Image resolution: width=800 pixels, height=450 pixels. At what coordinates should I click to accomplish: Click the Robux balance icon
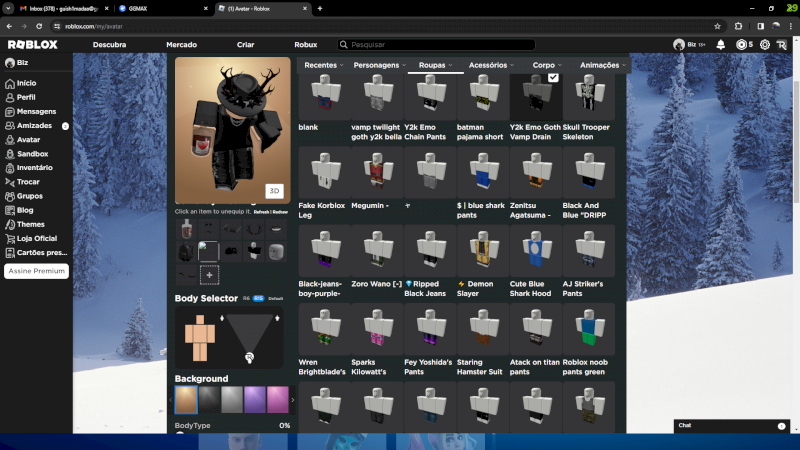point(741,45)
